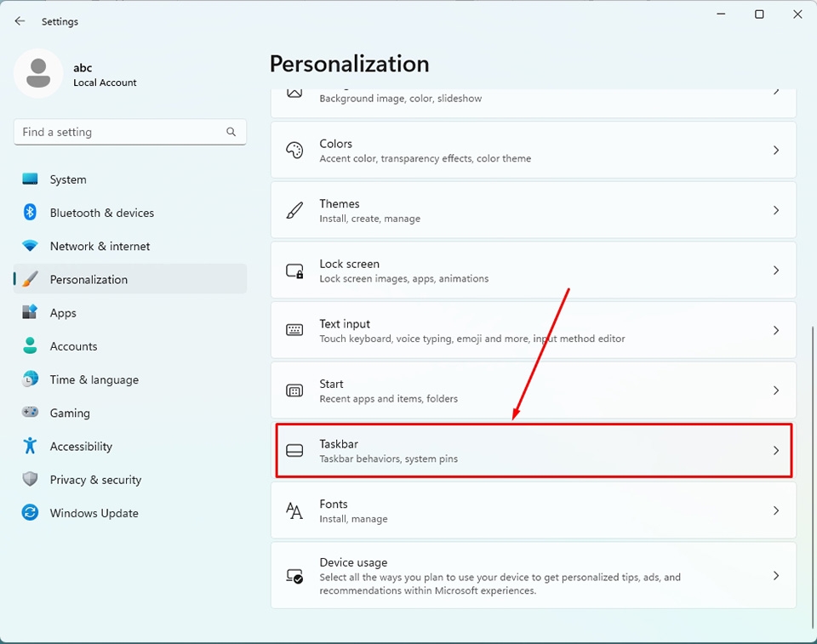Open Fonts using the right chevron
This screenshot has height=644, width=817.
pos(776,510)
